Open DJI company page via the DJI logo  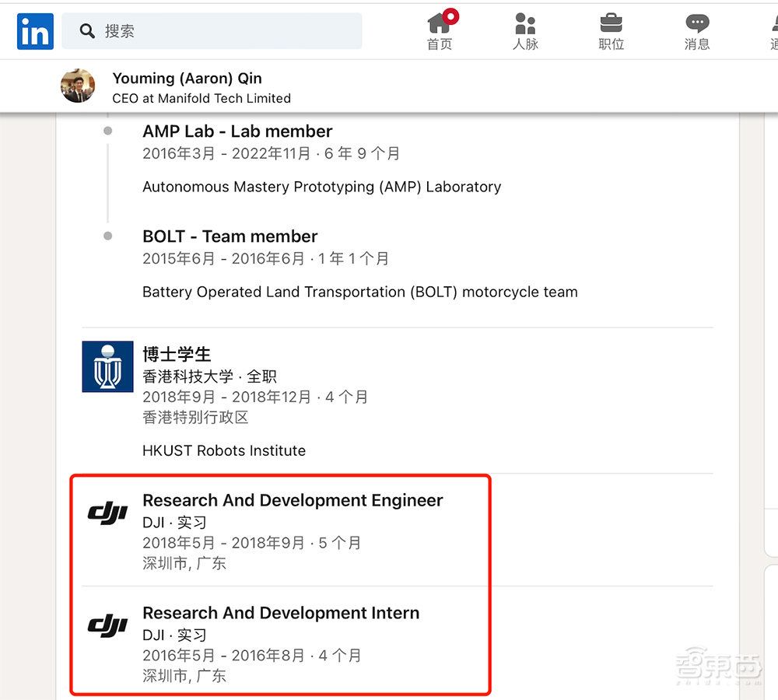pyautogui.click(x=107, y=513)
